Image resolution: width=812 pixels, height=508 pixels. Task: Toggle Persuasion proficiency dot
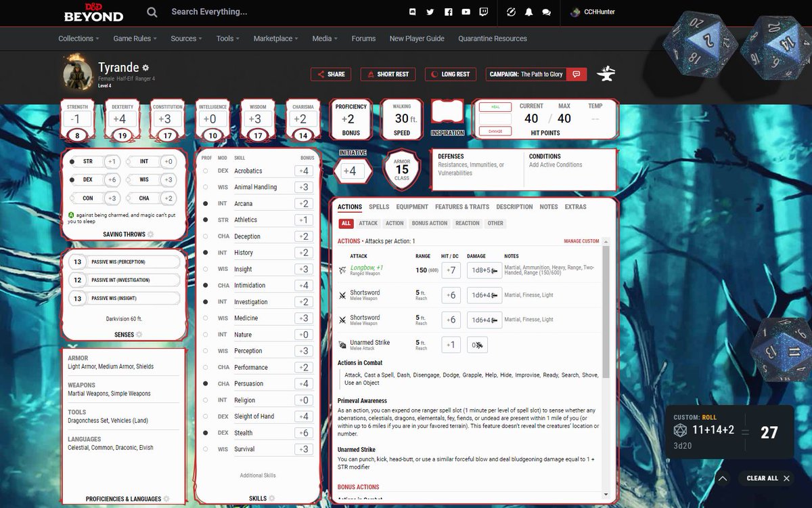tap(206, 384)
